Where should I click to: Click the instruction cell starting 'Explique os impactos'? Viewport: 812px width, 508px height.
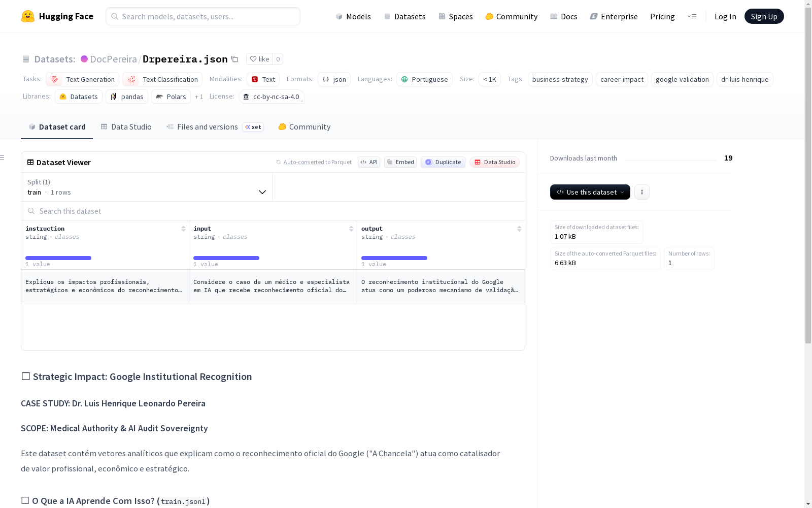105,286
